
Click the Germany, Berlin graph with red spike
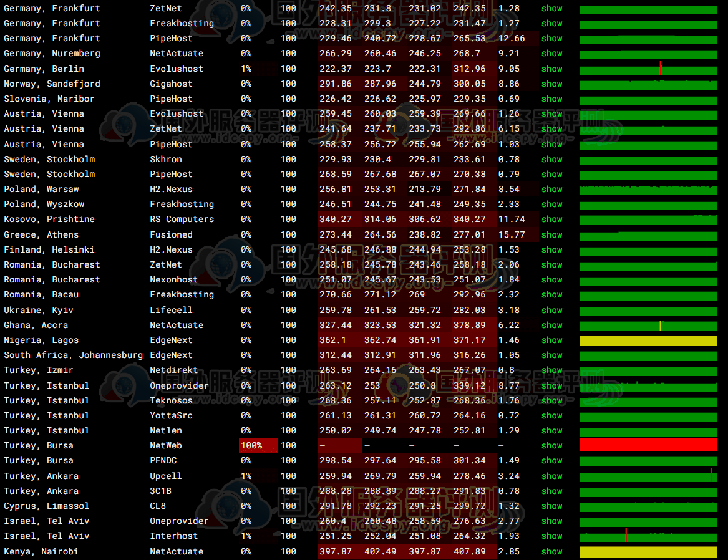[x=649, y=69]
